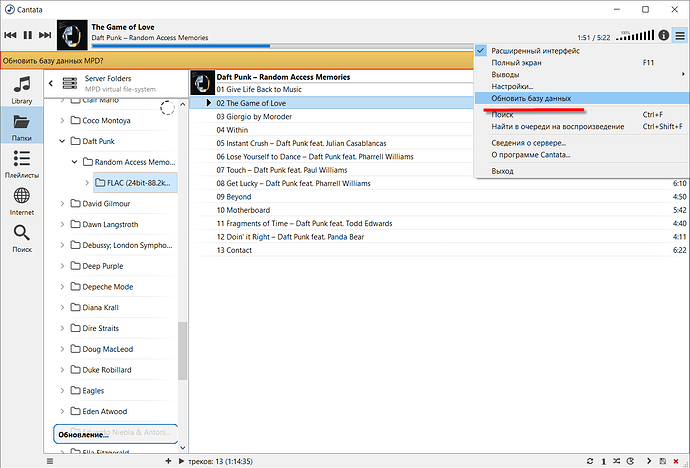This screenshot has height=468, width=690.
Task: Choose Обновить базу данных menu item
Action: [x=581, y=98]
